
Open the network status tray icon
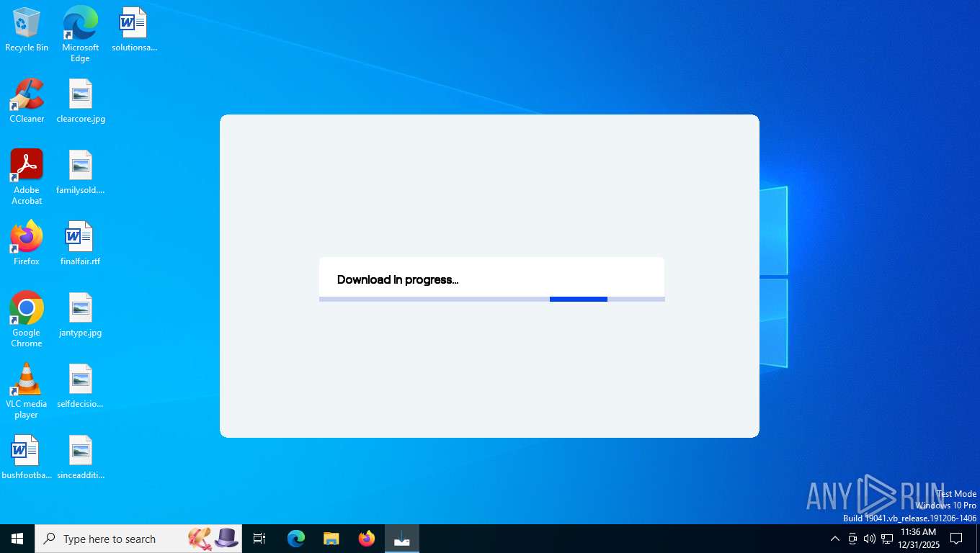pos(887,539)
